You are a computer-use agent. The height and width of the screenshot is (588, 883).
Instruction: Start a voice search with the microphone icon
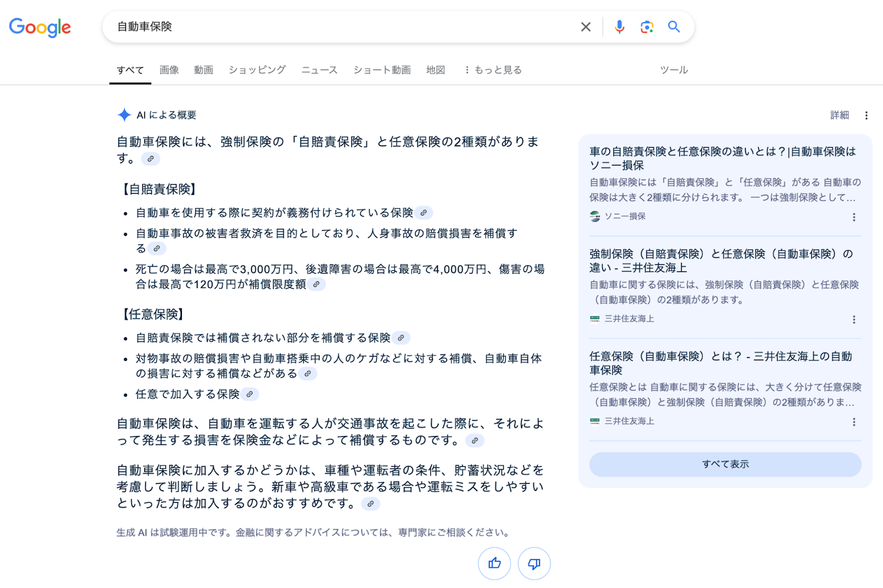click(x=619, y=26)
